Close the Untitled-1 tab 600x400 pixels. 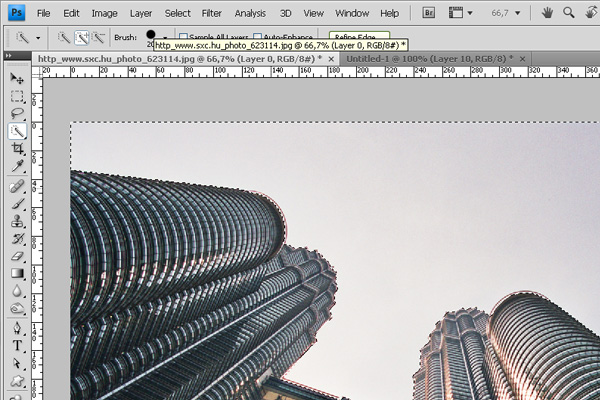[x=522, y=59]
